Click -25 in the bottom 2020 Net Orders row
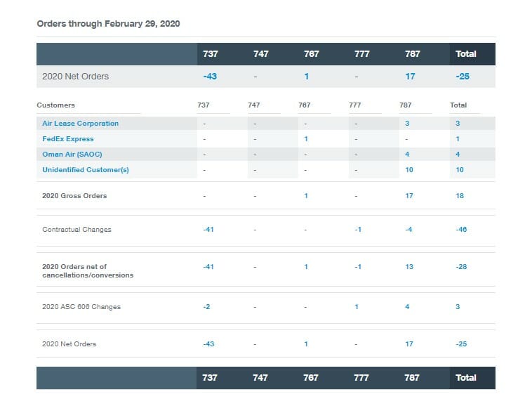 pos(461,344)
